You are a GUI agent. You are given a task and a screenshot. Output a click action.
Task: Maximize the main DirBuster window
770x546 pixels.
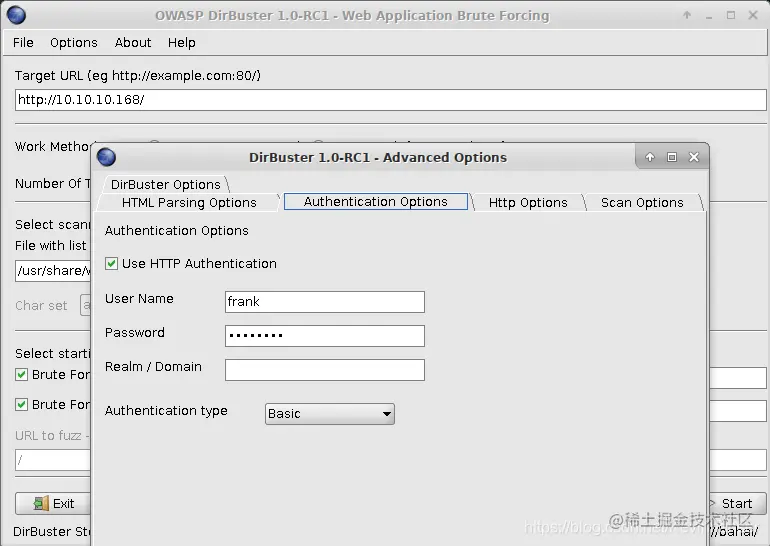click(731, 15)
